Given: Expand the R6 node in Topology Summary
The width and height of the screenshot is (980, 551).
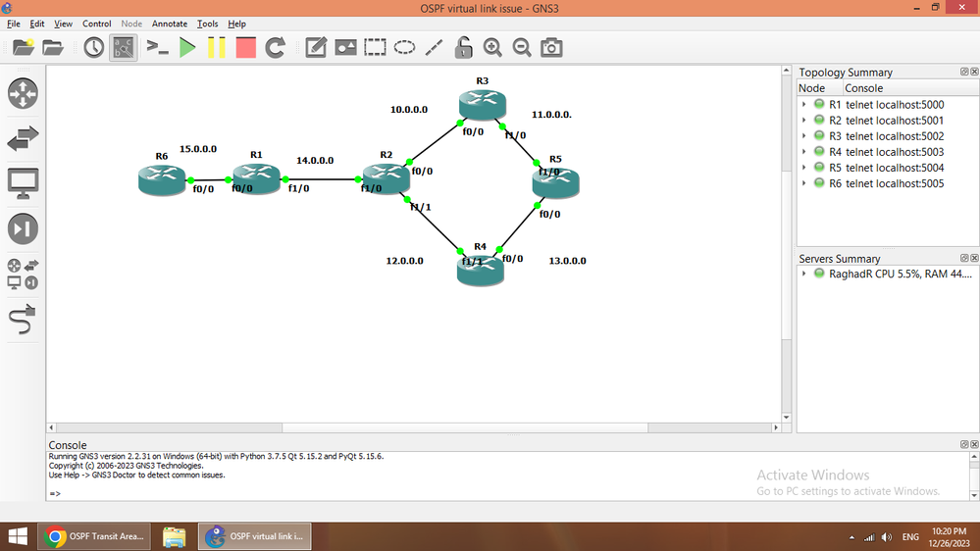Looking at the screenshot, I should click(804, 183).
